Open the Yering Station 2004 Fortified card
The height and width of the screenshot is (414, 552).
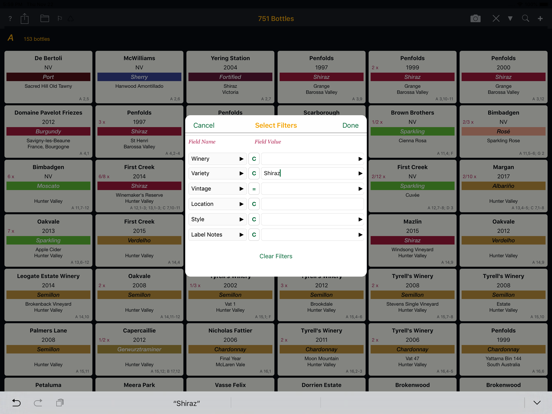(230, 77)
